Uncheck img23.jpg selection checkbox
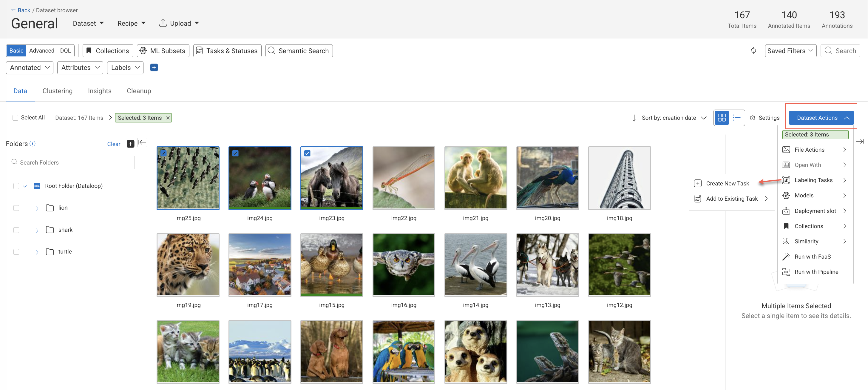868x390 pixels. pos(307,153)
